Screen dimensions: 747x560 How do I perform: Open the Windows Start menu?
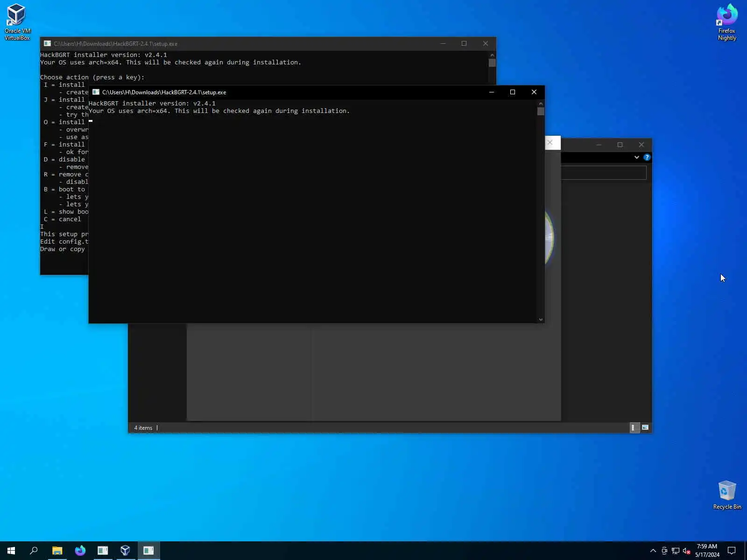coord(11,551)
